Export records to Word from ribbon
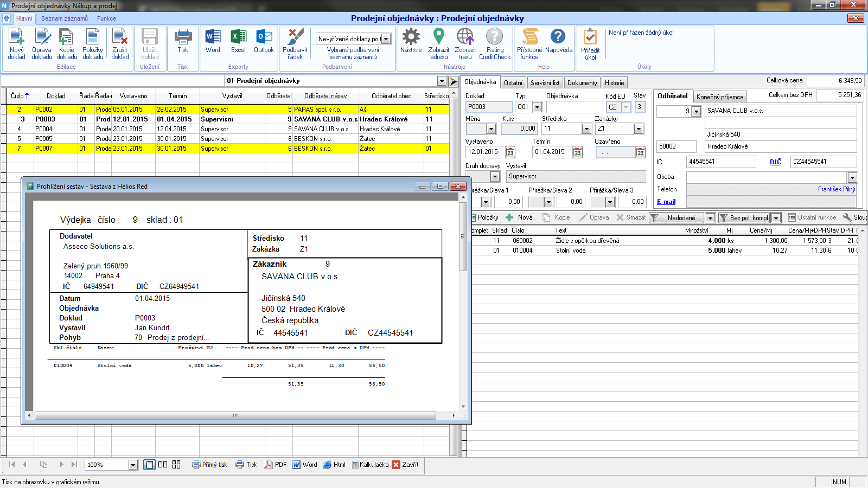 [x=213, y=38]
